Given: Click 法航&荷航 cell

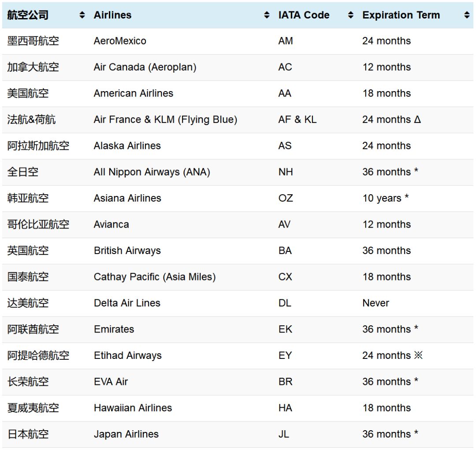Looking at the screenshot, I should click(31, 119).
